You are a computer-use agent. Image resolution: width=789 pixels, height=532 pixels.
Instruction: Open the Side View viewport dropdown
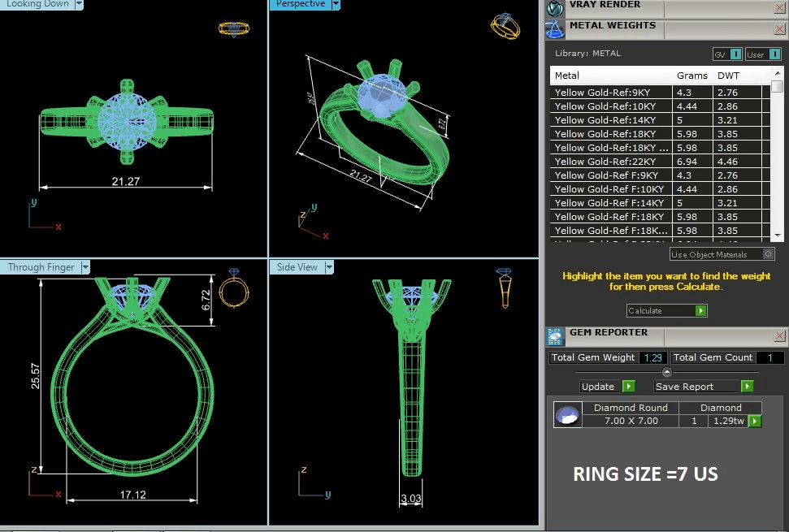[329, 267]
